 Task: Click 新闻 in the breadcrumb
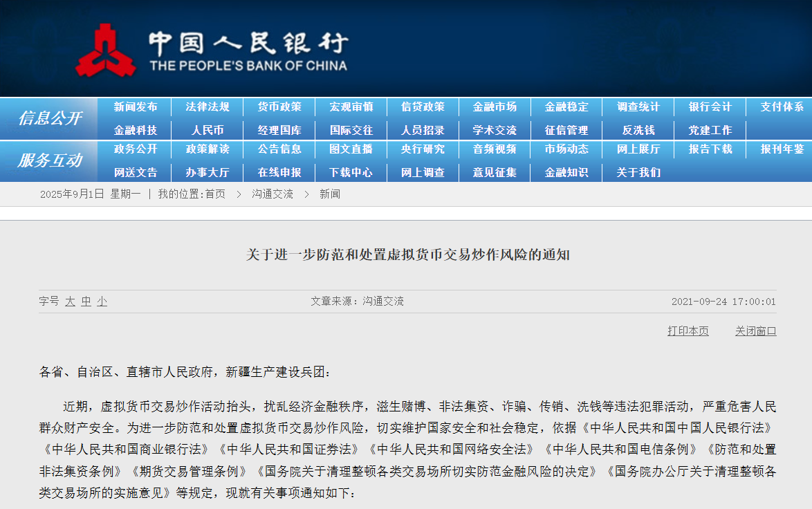click(330, 194)
